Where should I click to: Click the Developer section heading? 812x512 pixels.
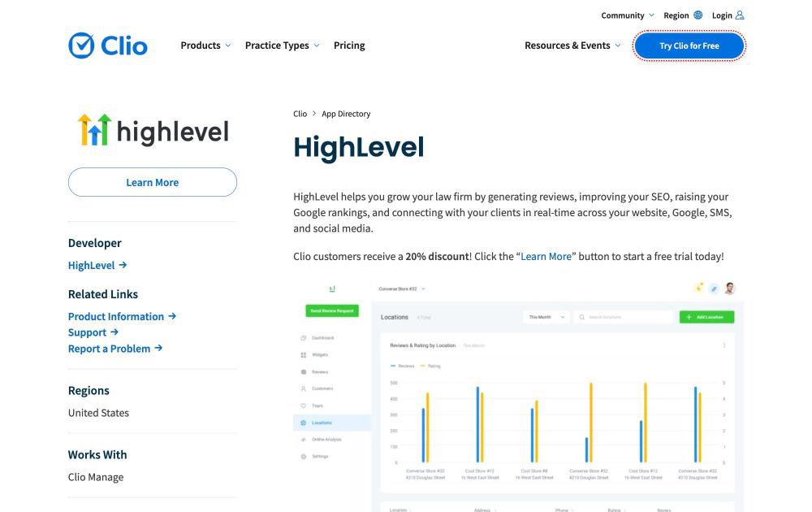tap(95, 243)
